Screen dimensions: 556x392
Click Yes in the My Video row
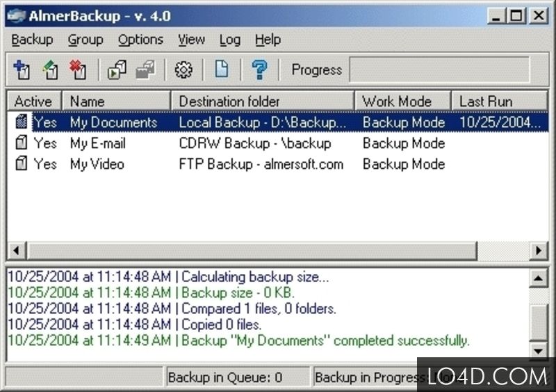[x=45, y=164]
